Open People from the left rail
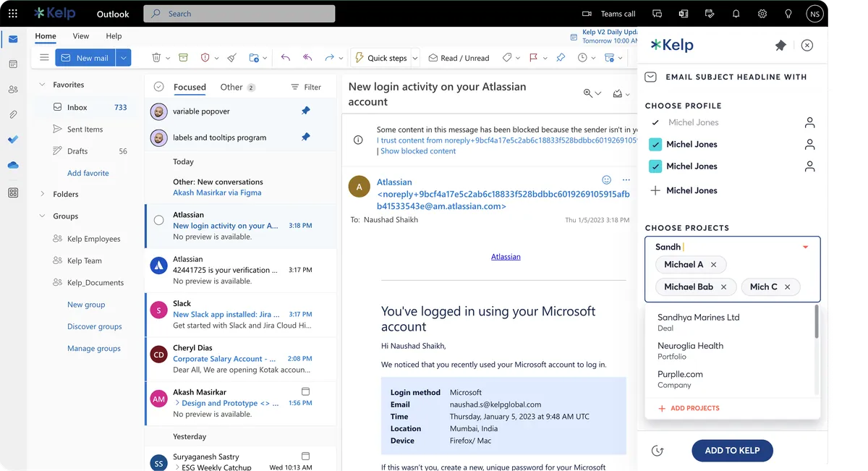868x471 pixels. pyautogui.click(x=13, y=90)
